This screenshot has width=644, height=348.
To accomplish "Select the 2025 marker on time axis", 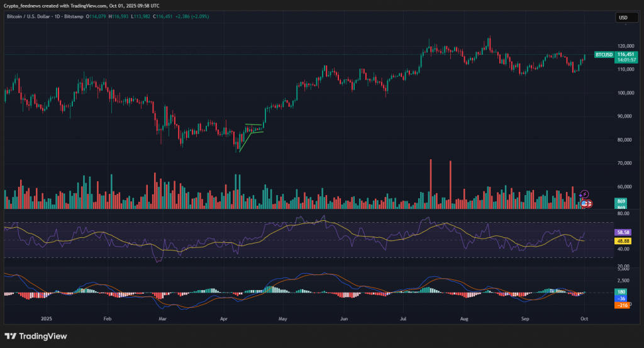I will 44,319.
